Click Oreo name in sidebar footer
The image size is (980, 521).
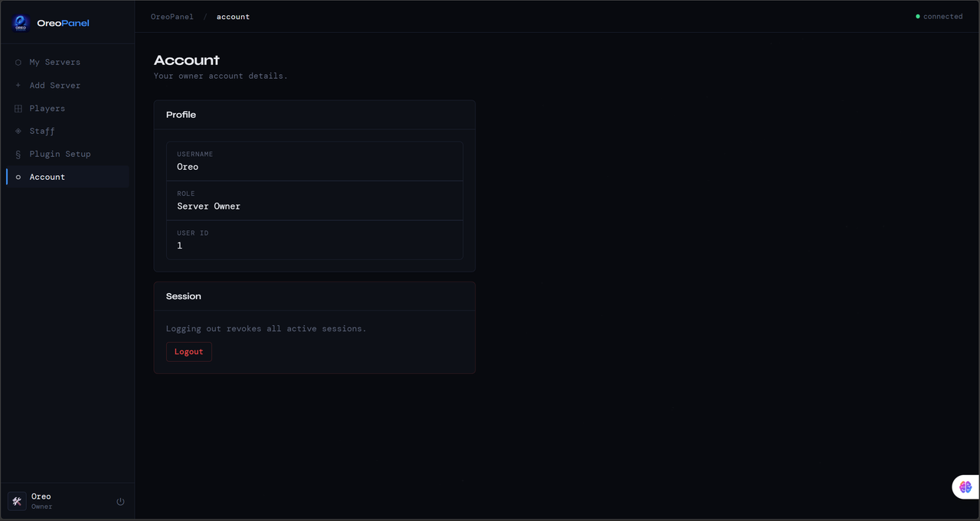click(41, 497)
